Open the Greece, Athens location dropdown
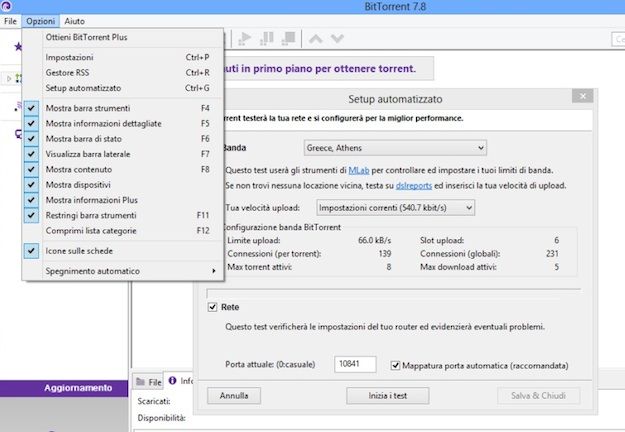 click(x=395, y=148)
